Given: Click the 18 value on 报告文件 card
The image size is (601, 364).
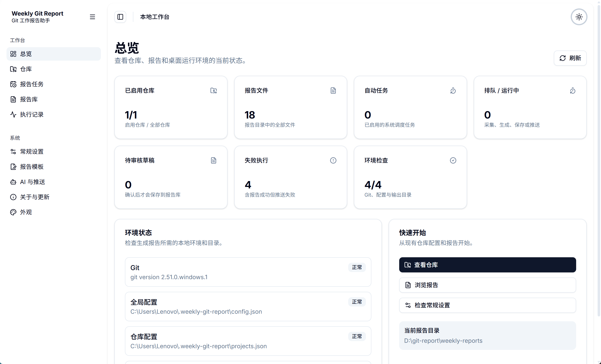Looking at the screenshot, I should (x=250, y=115).
